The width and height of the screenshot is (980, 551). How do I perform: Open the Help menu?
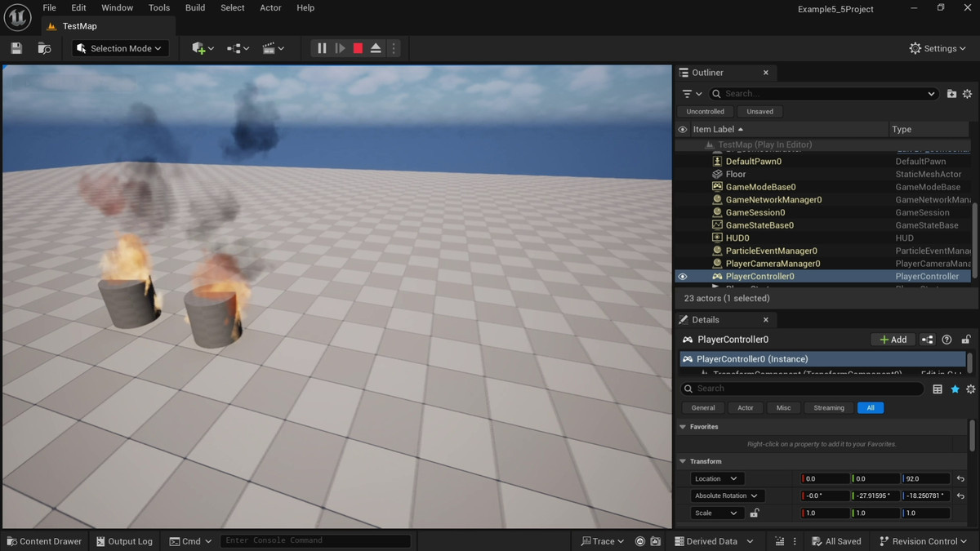[x=305, y=7]
